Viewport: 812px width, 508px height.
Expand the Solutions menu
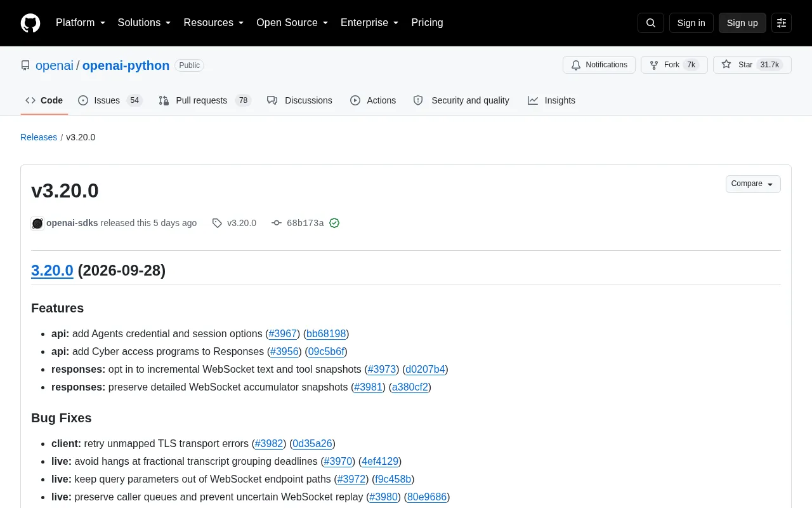point(144,23)
